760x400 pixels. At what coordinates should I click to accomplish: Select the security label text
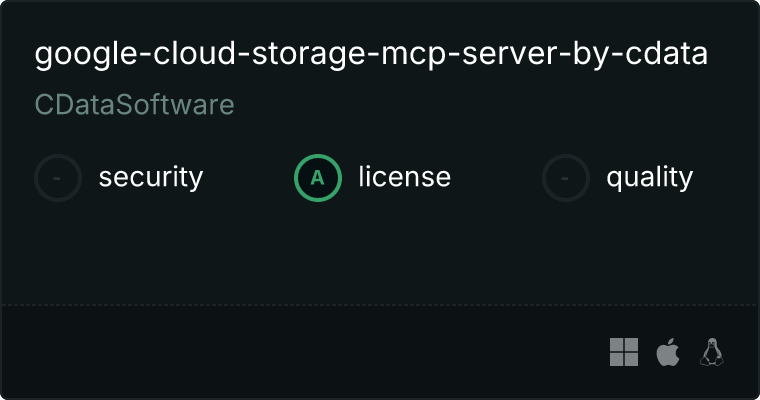point(150,178)
